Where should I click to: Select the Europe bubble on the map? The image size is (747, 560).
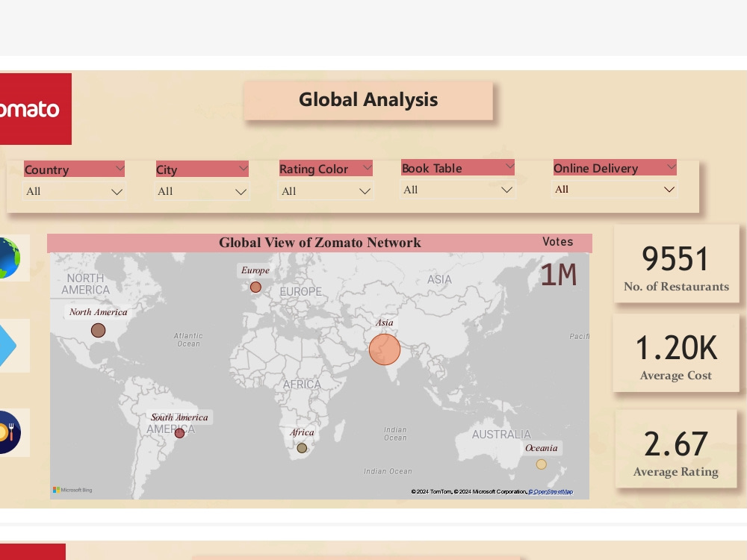click(x=255, y=287)
